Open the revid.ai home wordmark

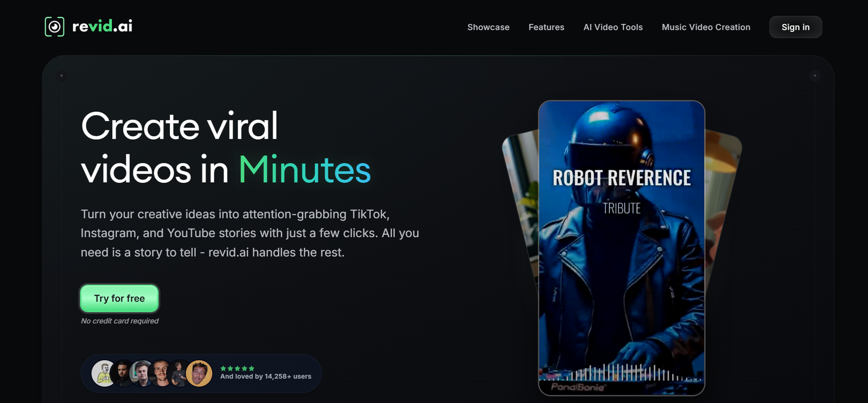tap(103, 26)
